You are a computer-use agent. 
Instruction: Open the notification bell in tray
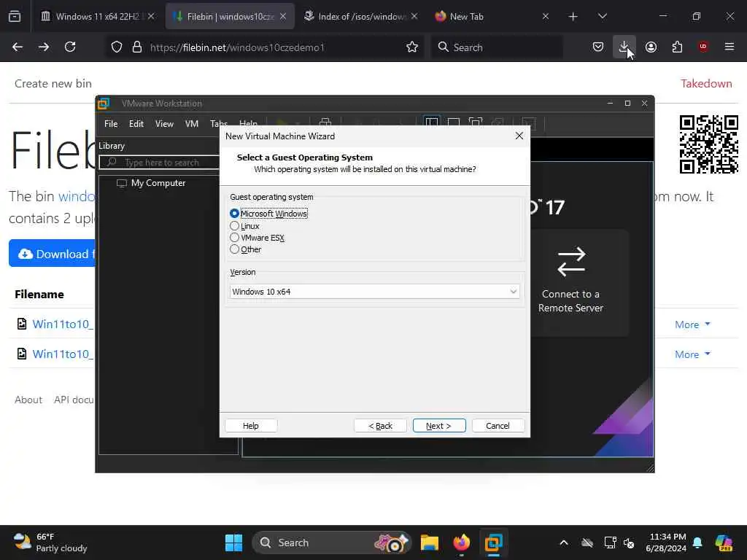(697, 542)
